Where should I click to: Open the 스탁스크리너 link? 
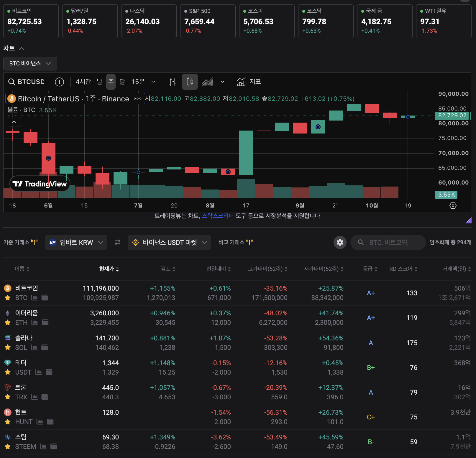pyautogui.click(x=218, y=216)
